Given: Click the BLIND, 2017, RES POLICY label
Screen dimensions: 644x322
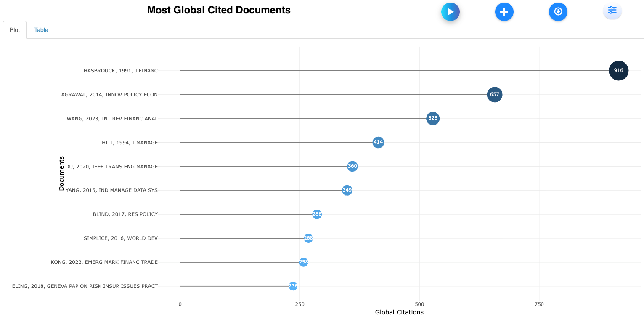Looking at the screenshot, I should [125, 214].
